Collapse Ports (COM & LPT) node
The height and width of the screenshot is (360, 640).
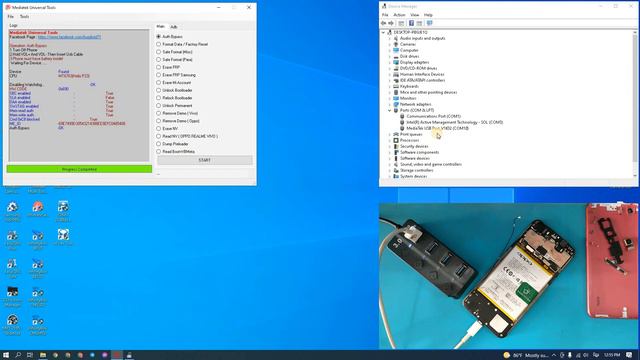[389, 110]
